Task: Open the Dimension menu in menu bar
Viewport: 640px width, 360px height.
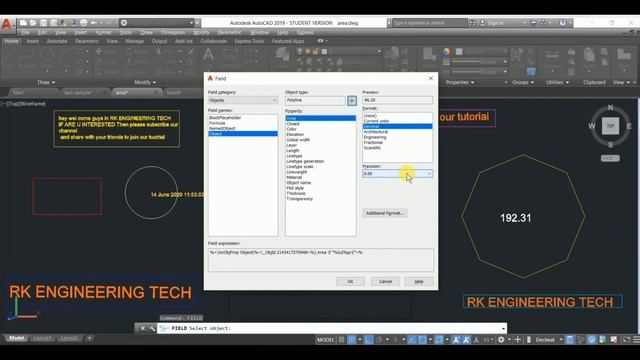Action: click(x=173, y=32)
